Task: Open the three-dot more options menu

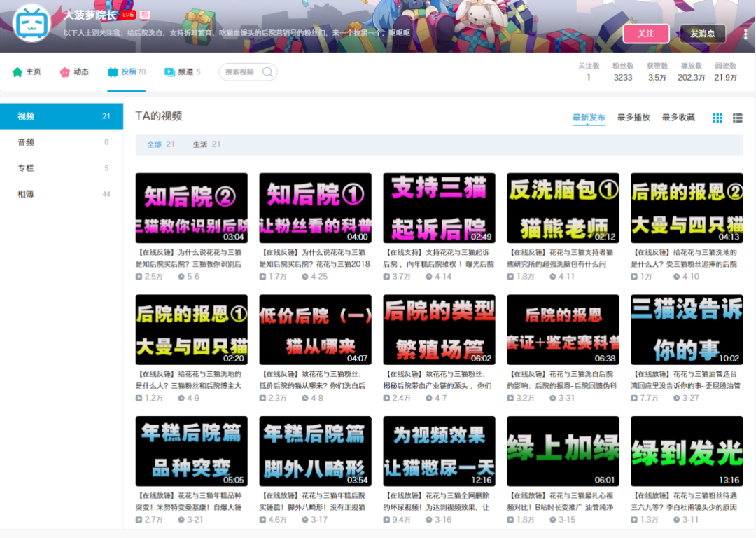Action: 745,34
